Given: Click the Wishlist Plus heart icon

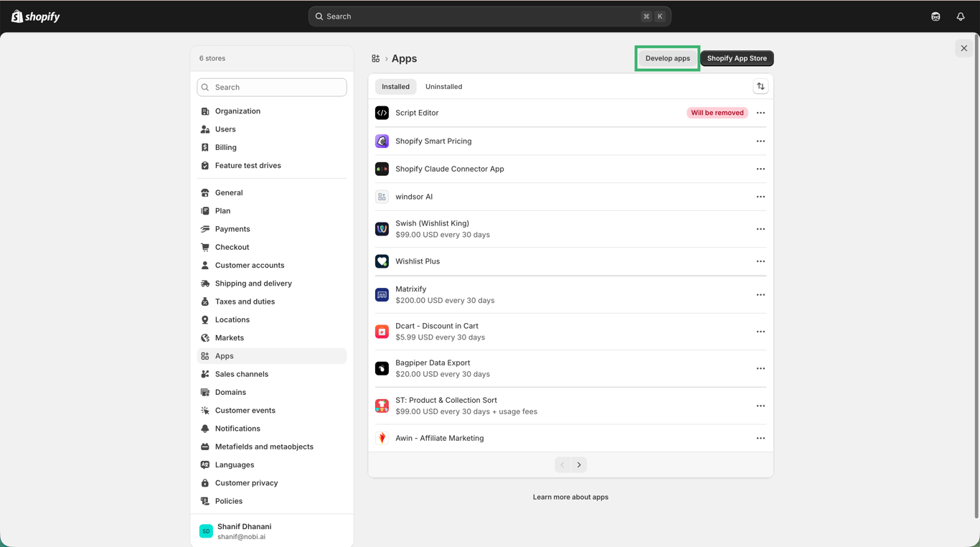Looking at the screenshot, I should (382, 261).
